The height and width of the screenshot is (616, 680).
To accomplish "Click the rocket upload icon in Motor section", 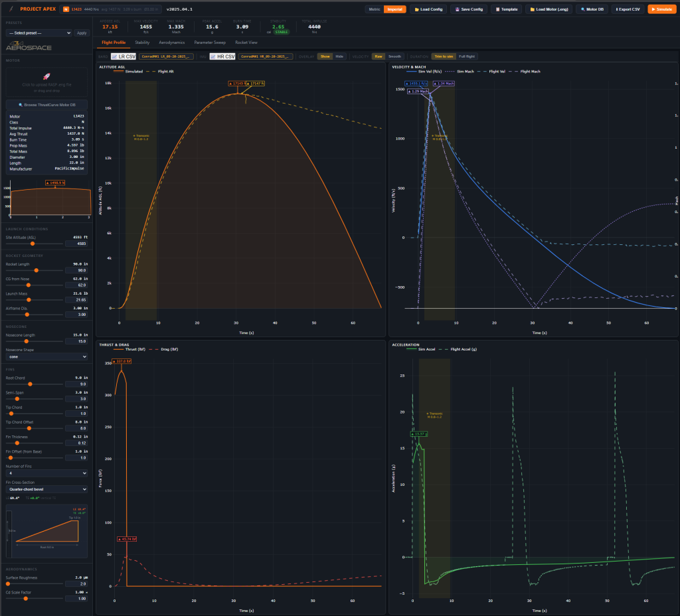I will point(47,76).
